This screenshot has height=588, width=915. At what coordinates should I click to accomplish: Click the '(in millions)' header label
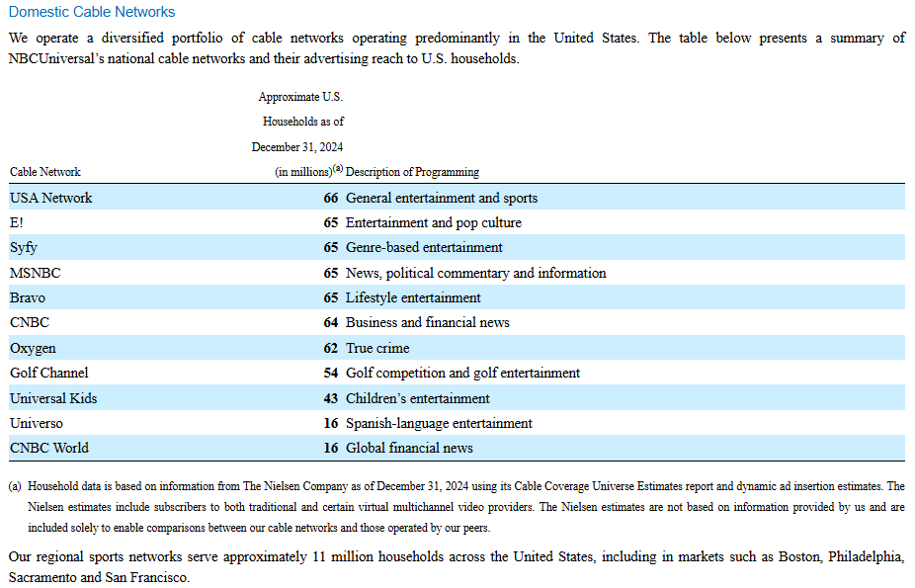pos(303,172)
